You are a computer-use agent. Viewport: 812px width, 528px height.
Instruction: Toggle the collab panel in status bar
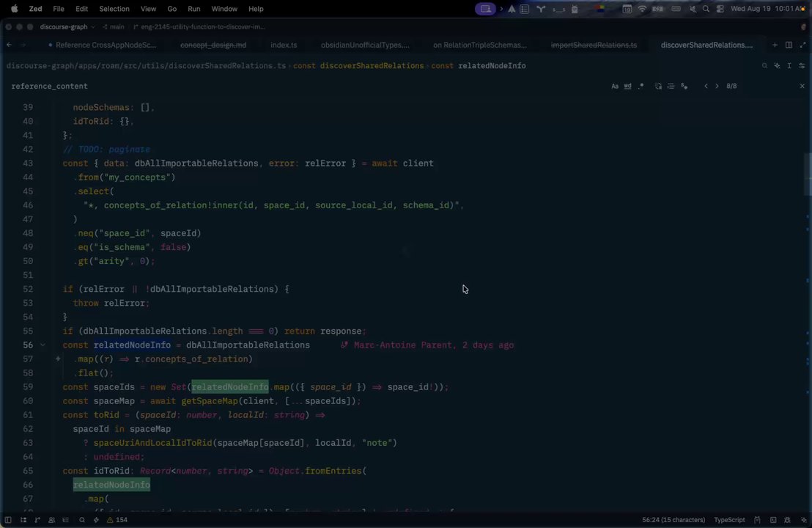(x=51, y=520)
